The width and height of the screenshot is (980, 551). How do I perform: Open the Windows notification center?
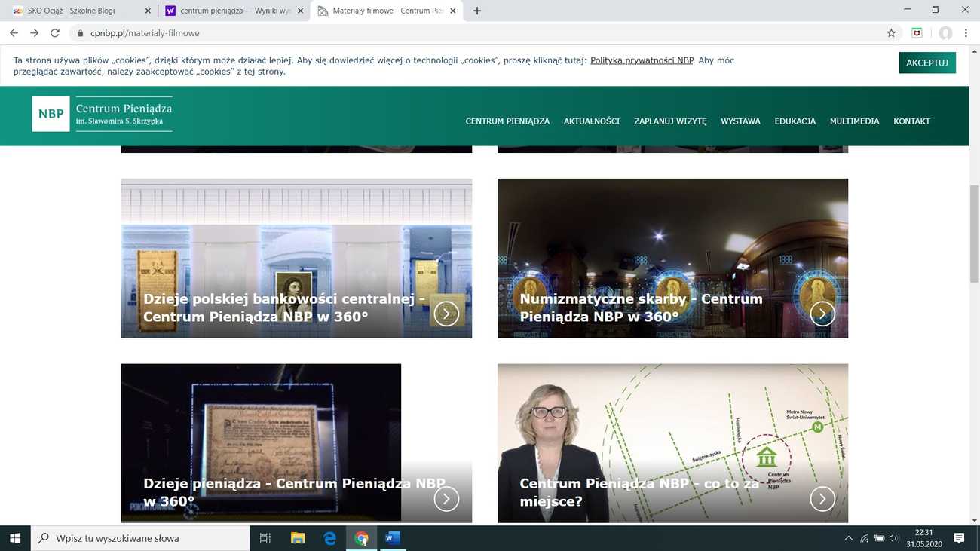(959, 538)
